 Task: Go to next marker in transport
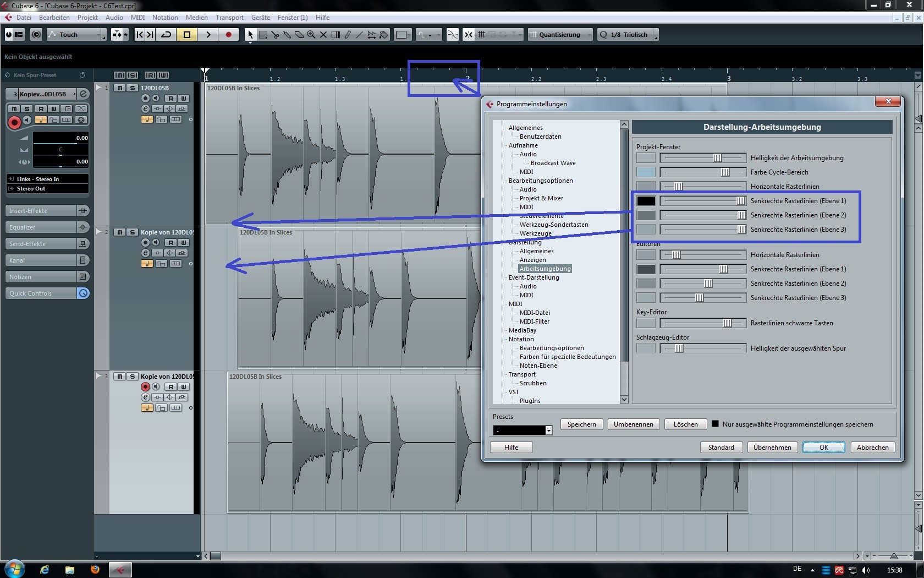pyautogui.click(x=150, y=35)
